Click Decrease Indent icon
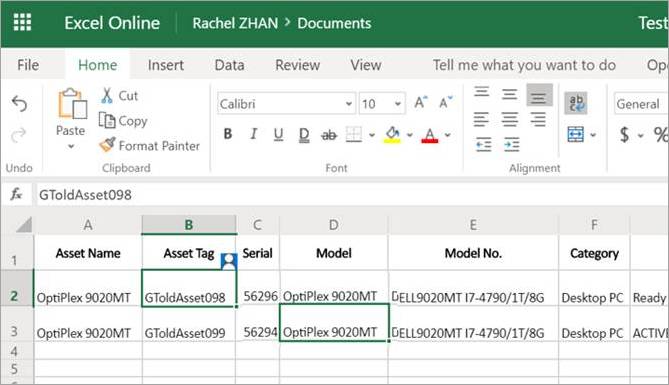Screen dimensions: 669x385 (484, 145)
